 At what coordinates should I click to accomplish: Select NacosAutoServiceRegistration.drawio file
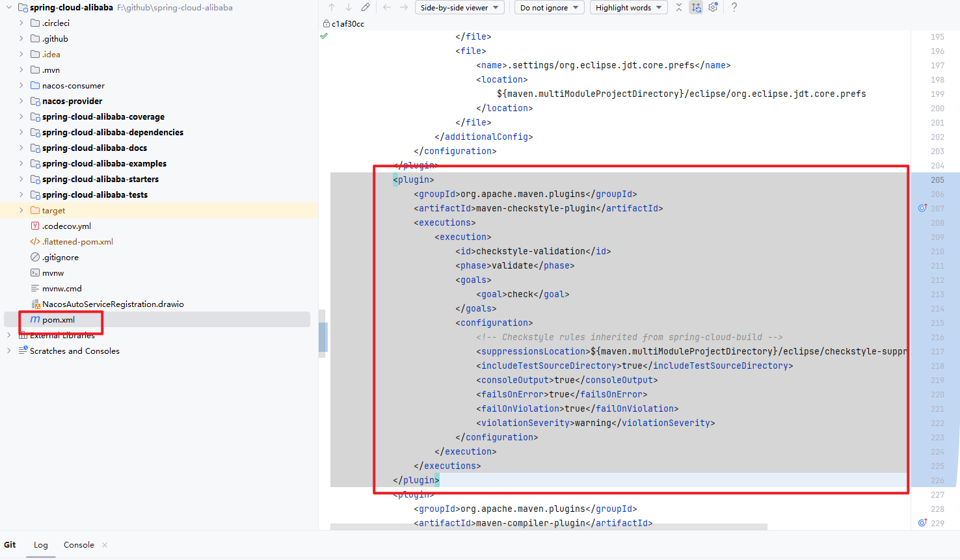pyautogui.click(x=113, y=304)
